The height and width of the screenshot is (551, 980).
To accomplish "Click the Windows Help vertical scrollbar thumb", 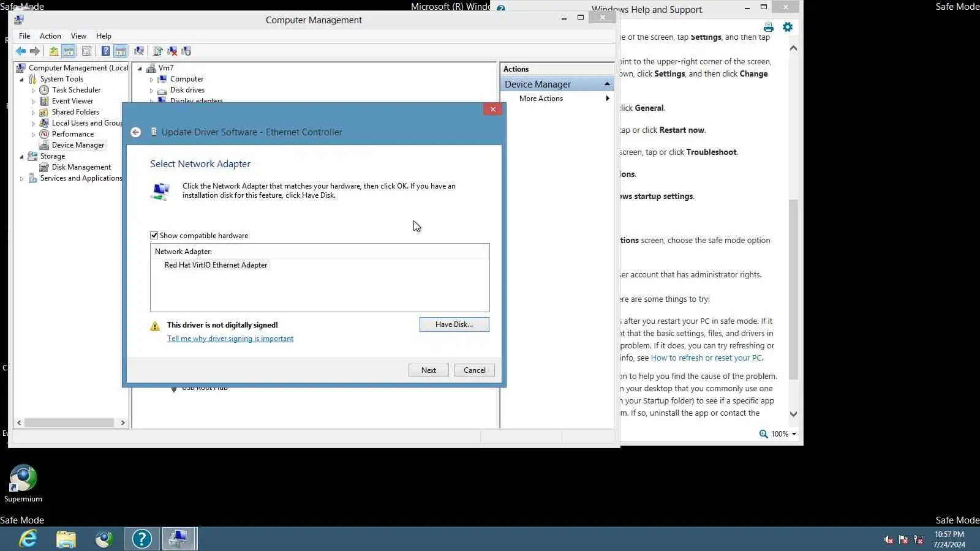I will [793, 290].
